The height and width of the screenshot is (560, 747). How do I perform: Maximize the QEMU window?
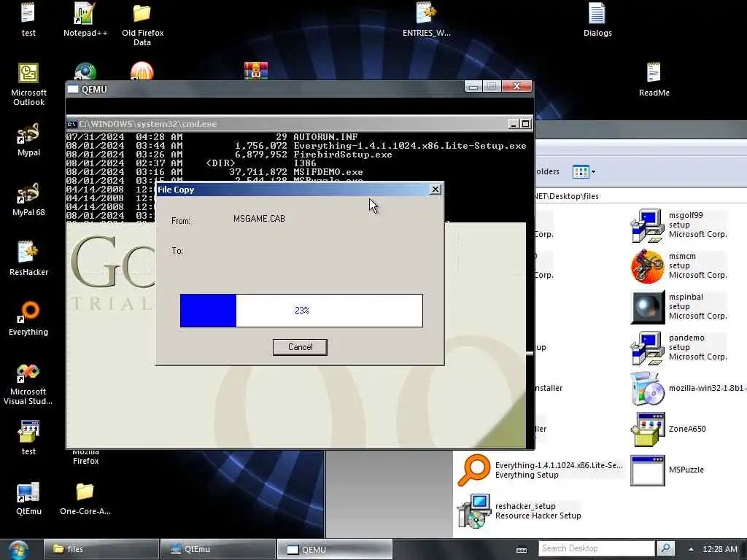point(492,86)
